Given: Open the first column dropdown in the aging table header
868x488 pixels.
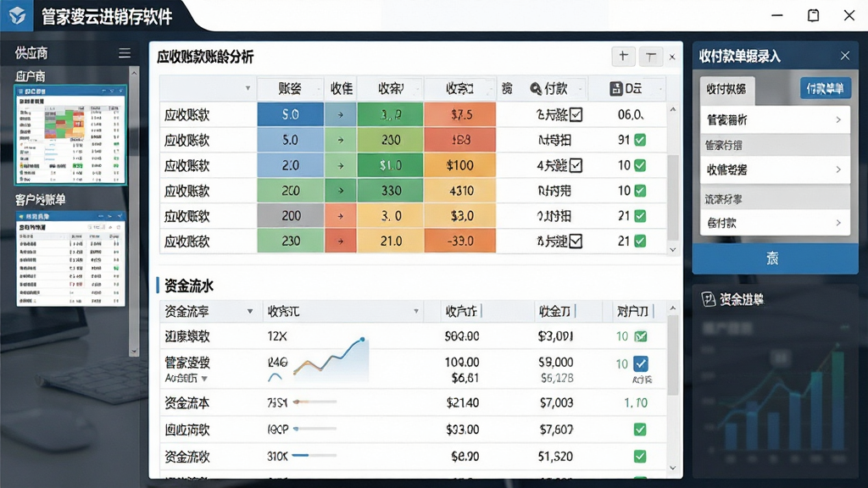Looking at the screenshot, I should tap(248, 88).
